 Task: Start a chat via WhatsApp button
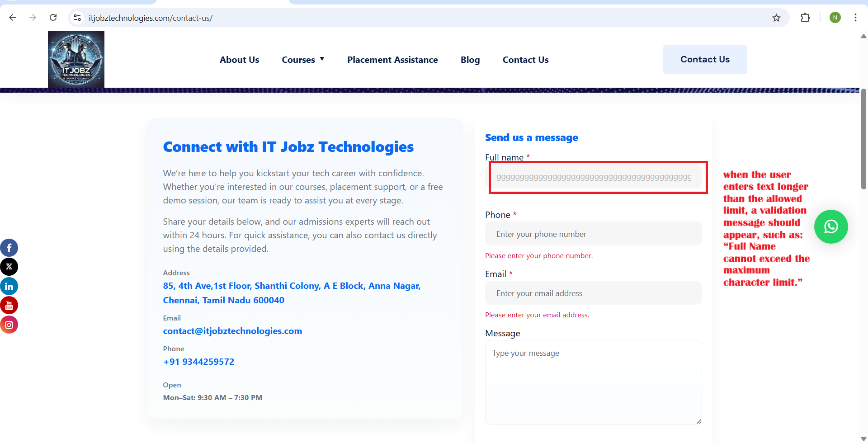pos(830,226)
